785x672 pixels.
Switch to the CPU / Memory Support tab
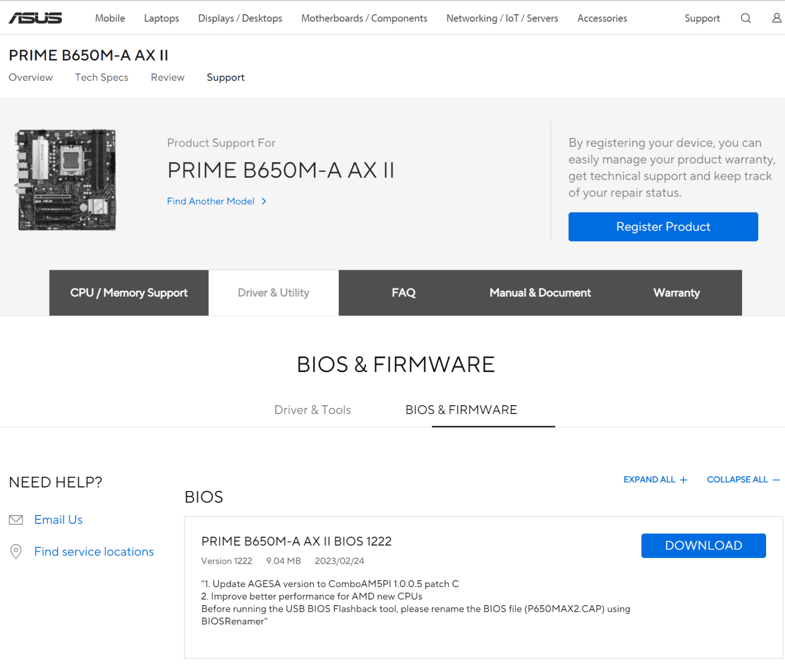(x=129, y=293)
